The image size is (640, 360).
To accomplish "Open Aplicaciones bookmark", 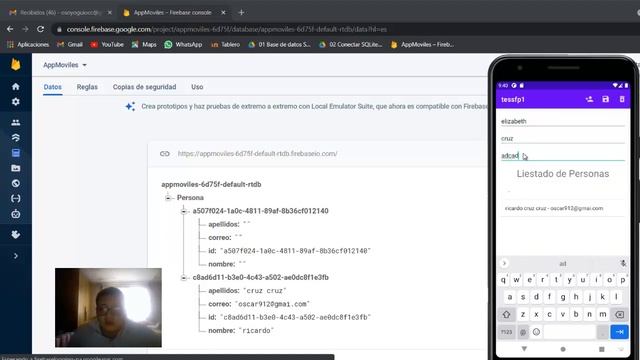I will click(x=28, y=44).
